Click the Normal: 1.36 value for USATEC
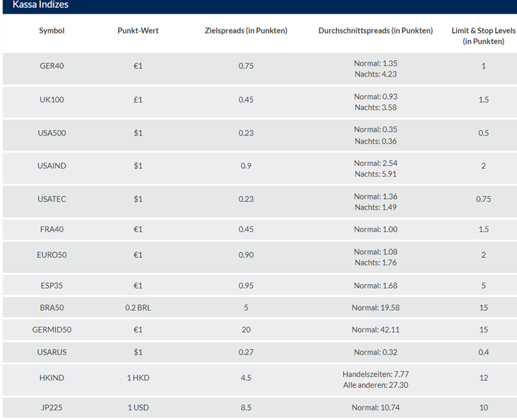 [375, 196]
